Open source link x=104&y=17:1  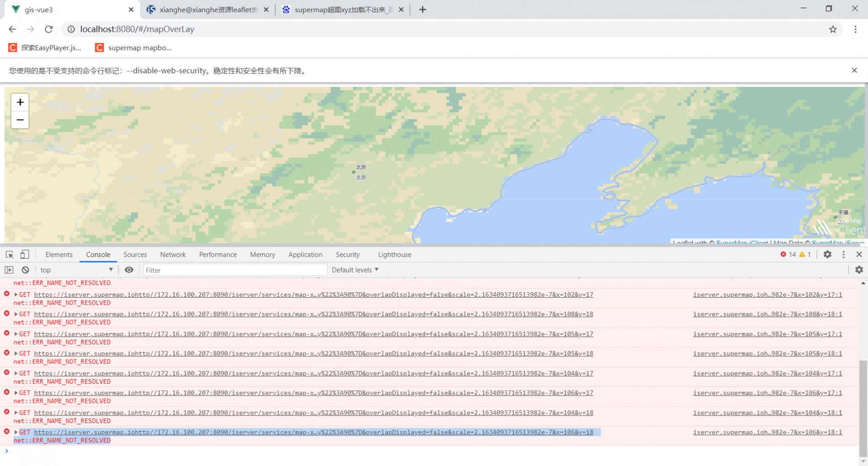click(767, 374)
